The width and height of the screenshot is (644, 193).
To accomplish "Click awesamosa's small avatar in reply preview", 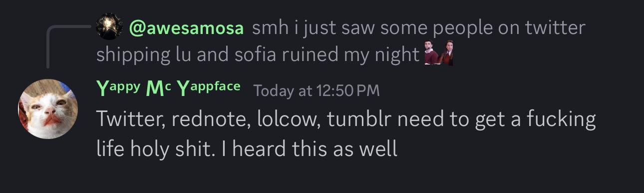I will tap(110, 27).
